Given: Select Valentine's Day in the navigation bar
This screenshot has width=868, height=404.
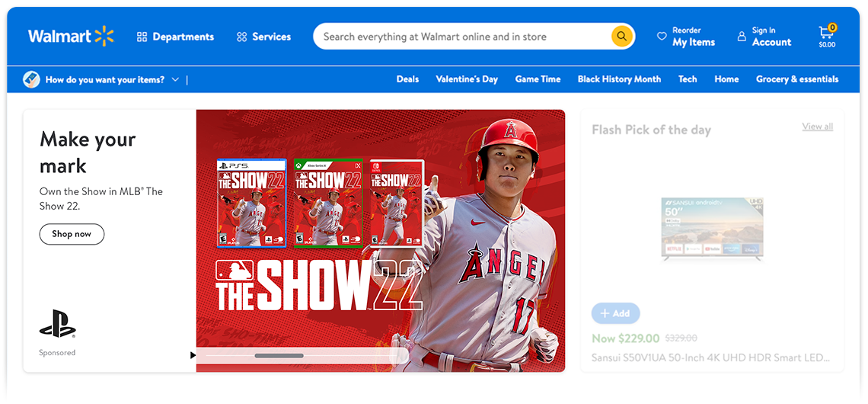Looking at the screenshot, I should (467, 79).
